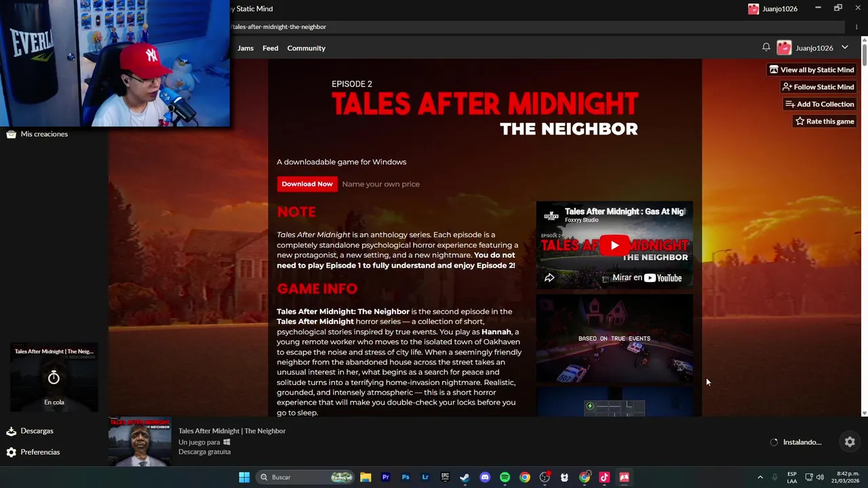Open Descargas in sidebar
Image resolution: width=868 pixels, height=488 pixels.
[x=37, y=431]
